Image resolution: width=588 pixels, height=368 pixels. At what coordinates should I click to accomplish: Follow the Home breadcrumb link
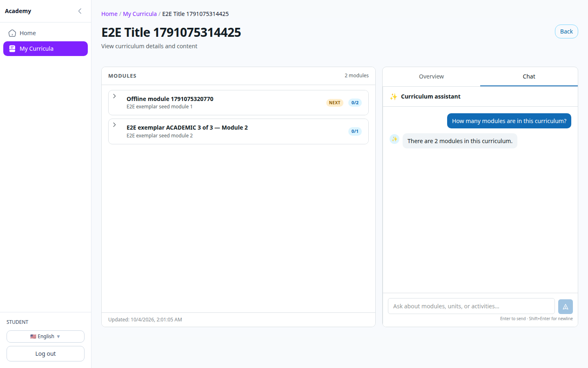click(109, 14)
